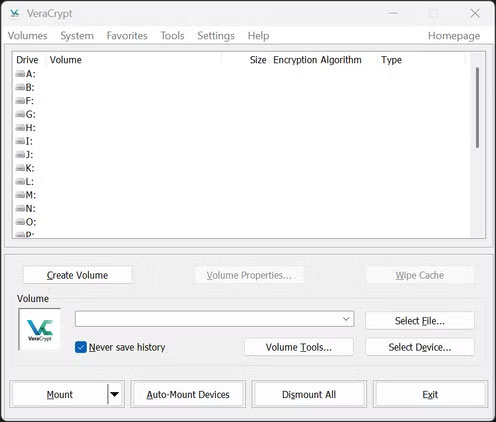Select drive letter N: text
The width and height of the screenshot is (496, 422).
click(31, 209)
